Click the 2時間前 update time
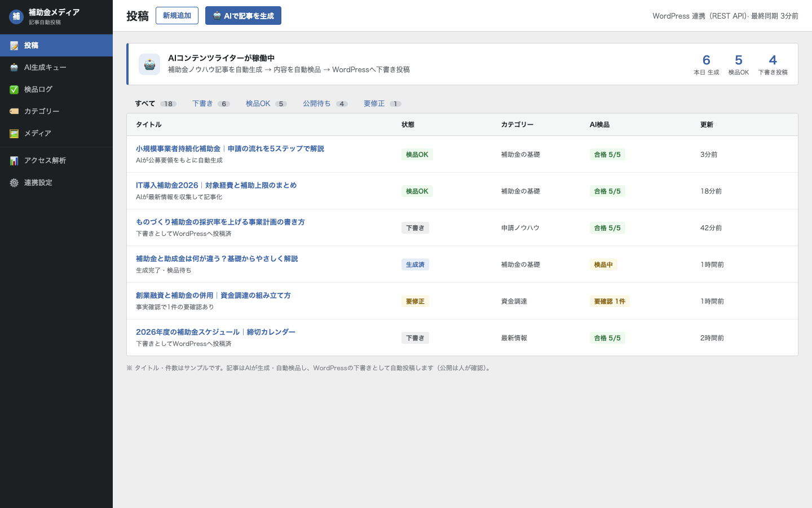 click(x=712, y=338)
